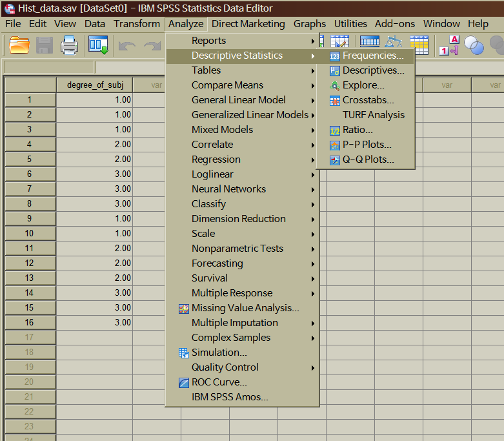Click the degree_of_subj column header

95,85
